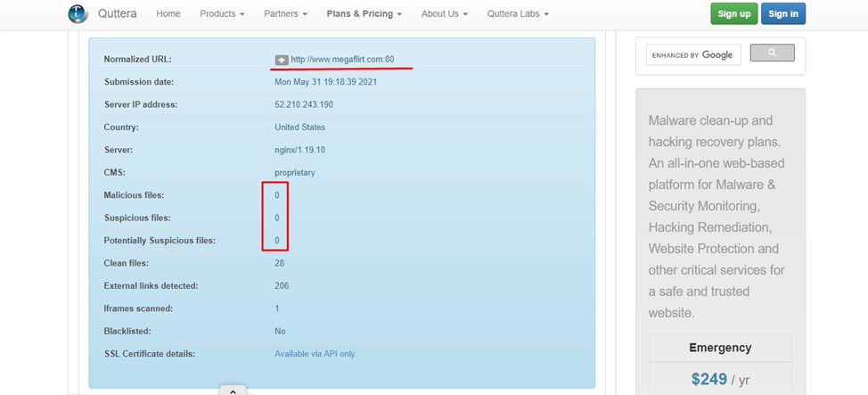The image size is (868, 395).
Task: Click the Iframes scanned value 1
Action: pos(277,309)
